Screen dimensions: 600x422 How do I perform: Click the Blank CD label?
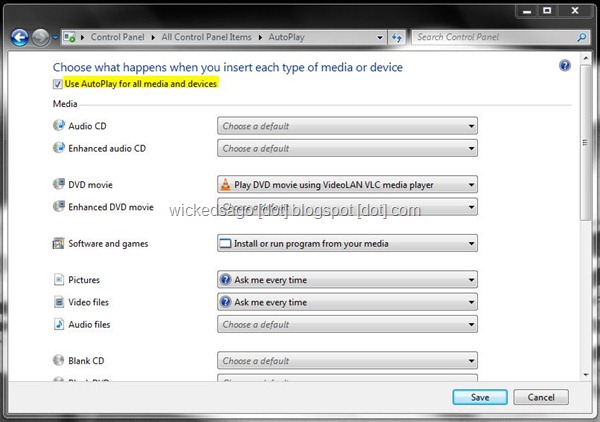86,361
